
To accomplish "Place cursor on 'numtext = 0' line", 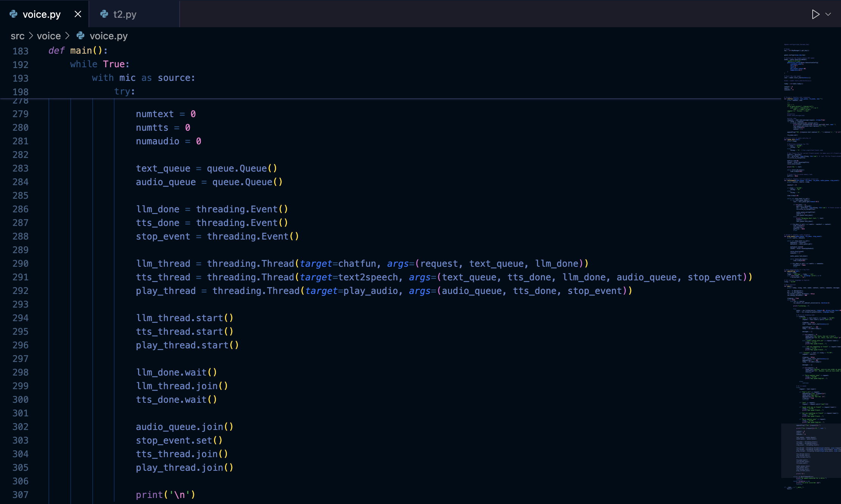I will (166, 114).
